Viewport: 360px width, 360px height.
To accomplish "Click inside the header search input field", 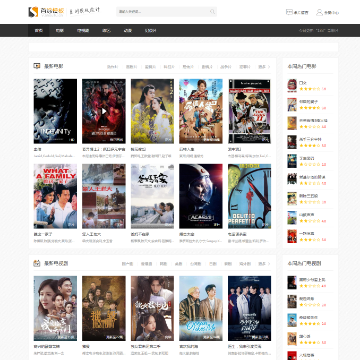I will click(163, 12).
